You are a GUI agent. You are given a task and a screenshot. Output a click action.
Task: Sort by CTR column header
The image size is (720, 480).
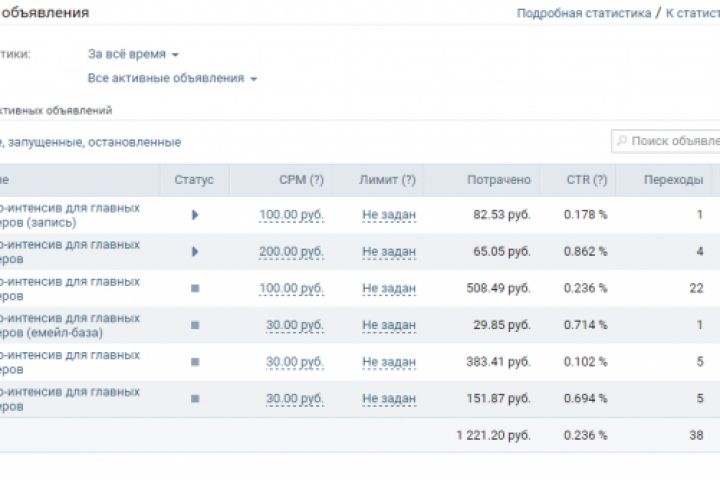click(585, 180)
